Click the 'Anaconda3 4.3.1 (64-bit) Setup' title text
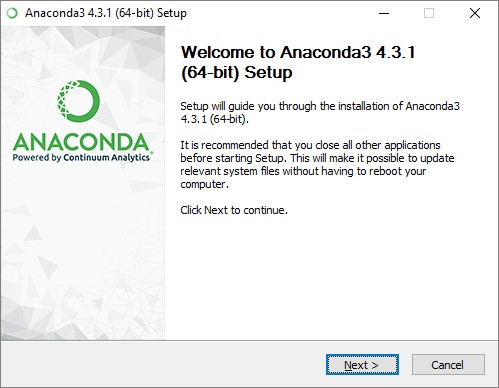This screenshot has width=499, height=388. 106,13
